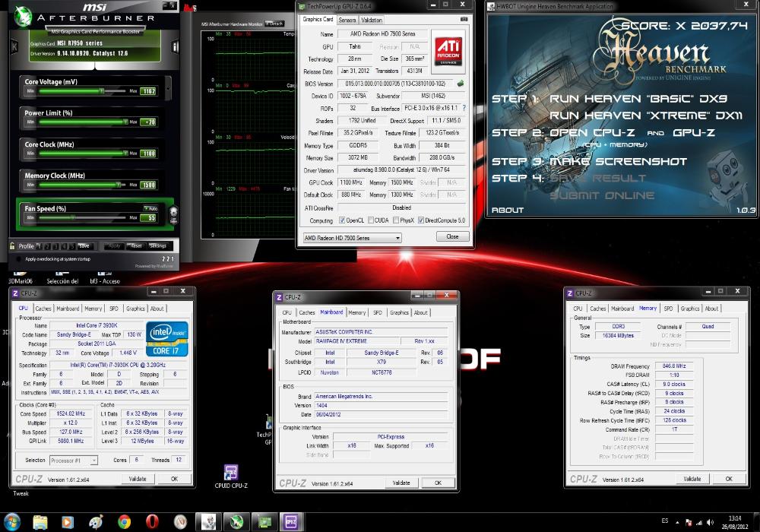This screenshot has width=760, height=532.
Task: Switch to Afterburner taskbar button
Action: point(236,522)
